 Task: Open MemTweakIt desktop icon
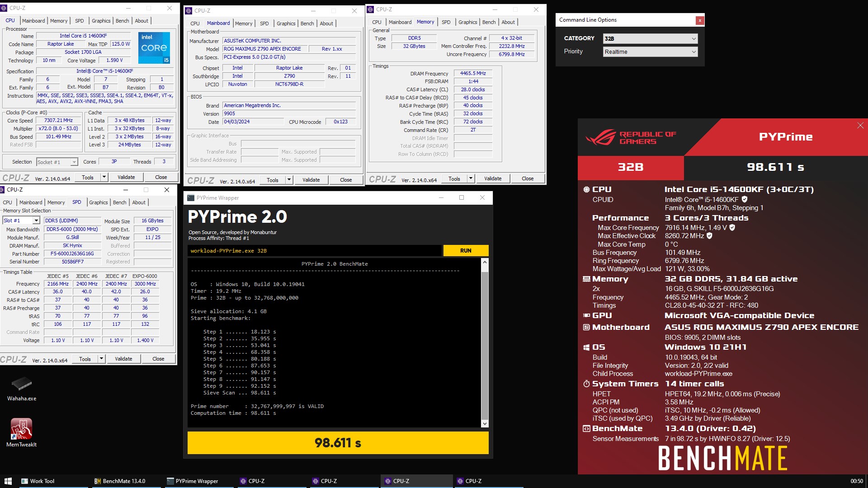21,432
